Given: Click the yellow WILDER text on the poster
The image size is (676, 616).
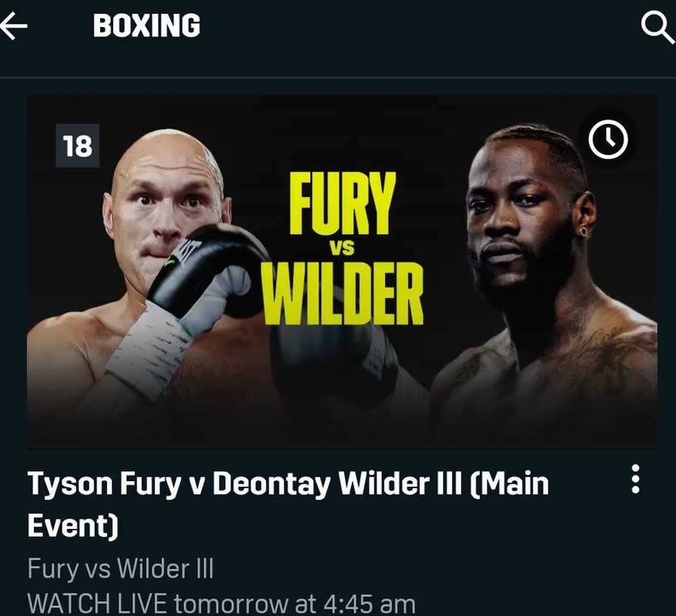Looking at the screenshot, I should 343,293.
